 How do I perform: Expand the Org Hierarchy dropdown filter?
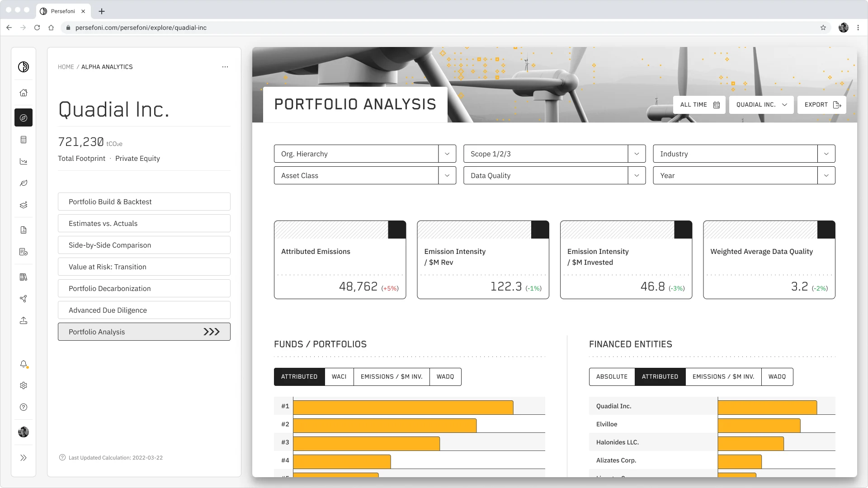click(447, 154)
